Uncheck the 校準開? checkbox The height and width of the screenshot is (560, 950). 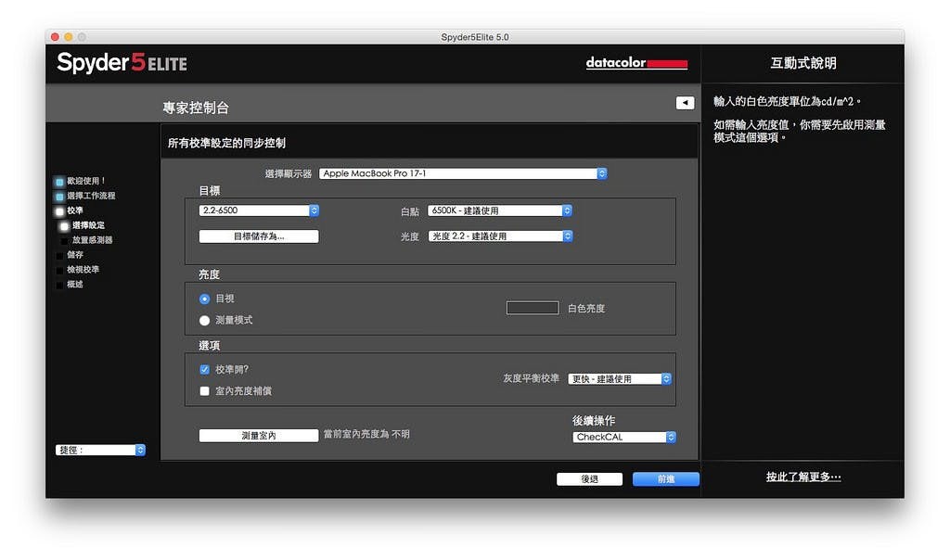(205, 369)
